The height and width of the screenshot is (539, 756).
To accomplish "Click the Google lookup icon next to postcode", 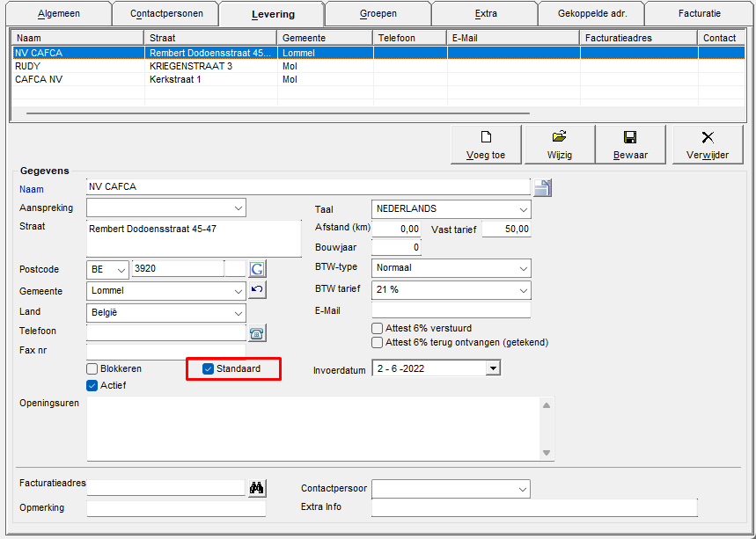I will pyautogui.click(x=258, y=269).
